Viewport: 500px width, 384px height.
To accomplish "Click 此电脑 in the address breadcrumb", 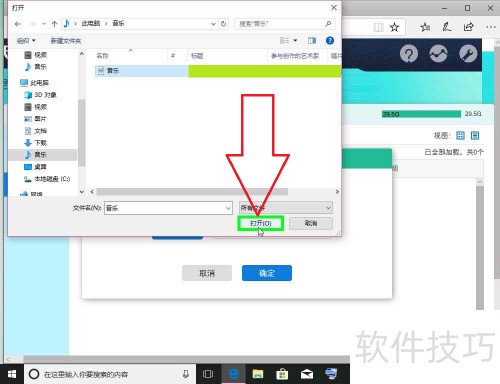I will click(x=91, y=23).
